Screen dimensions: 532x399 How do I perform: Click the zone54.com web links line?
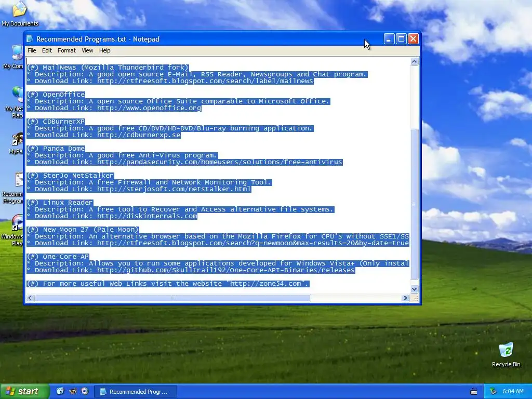[168, 284]
